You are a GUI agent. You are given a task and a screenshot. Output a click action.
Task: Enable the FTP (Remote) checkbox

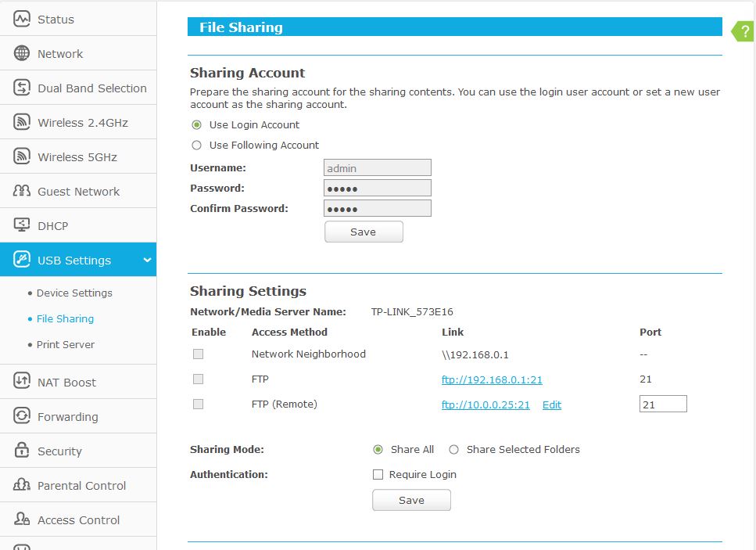coord(198,404)
